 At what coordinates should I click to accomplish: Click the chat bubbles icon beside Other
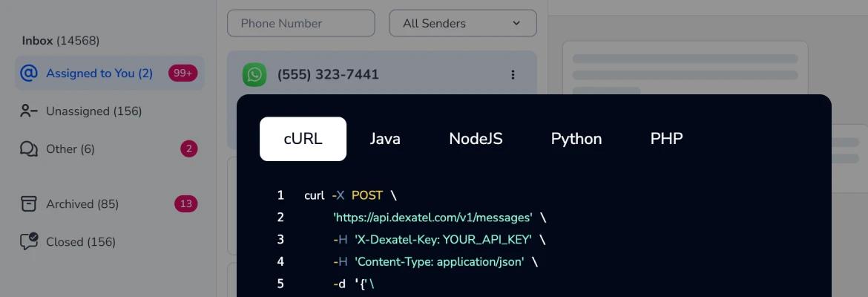click(x=29, y=149)
